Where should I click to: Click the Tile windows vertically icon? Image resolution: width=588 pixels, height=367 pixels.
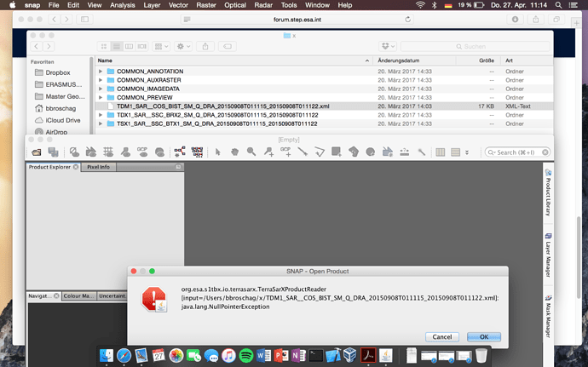[x=456, y=152]
